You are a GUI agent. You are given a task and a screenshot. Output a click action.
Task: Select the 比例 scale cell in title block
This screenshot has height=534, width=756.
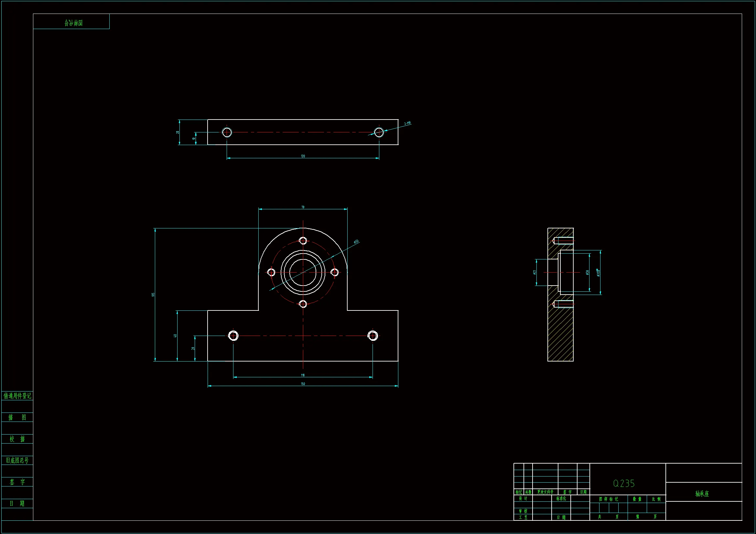pos(656,499)
